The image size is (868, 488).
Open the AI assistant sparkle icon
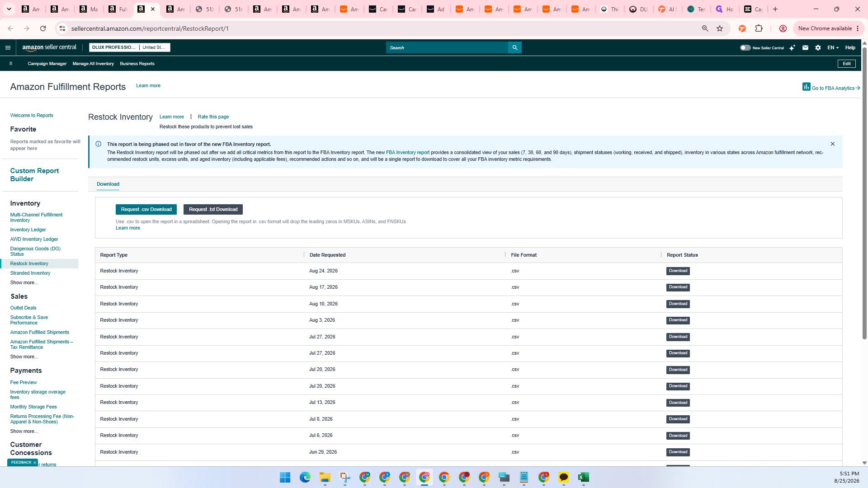pyautogui.click(x=792, y=47)
